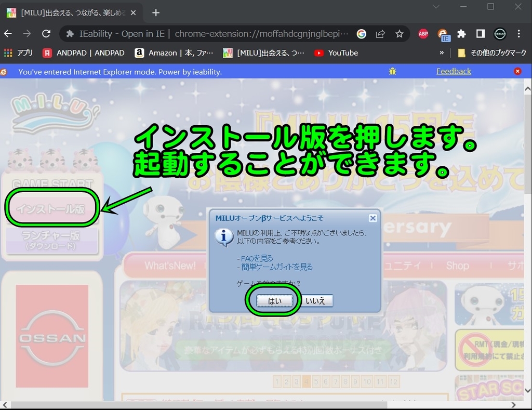Open the MILU bookmark in bookmarks bar

[263, 53]
